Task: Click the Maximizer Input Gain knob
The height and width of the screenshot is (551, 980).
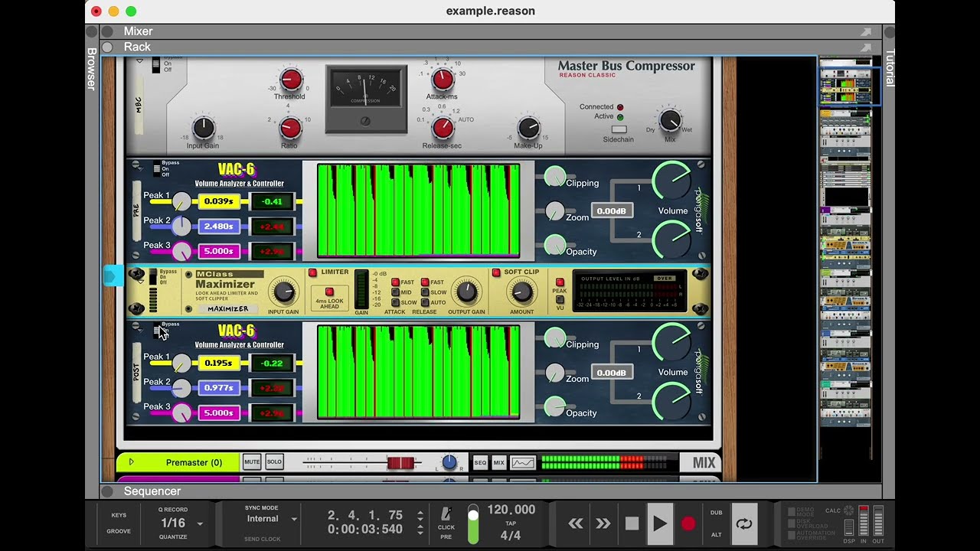Action: [x=283, y=292]
